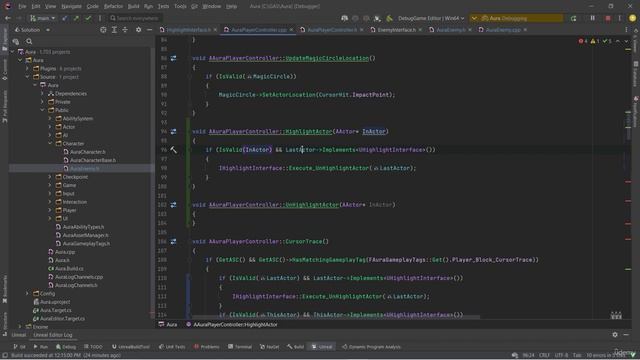This screenshot has height=360, width=640.
Task: Open the Git menu
Action: 194,7
